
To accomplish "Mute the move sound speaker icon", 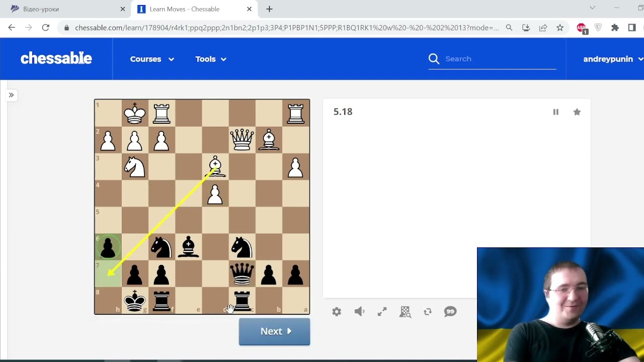I will tap(359, 312).
